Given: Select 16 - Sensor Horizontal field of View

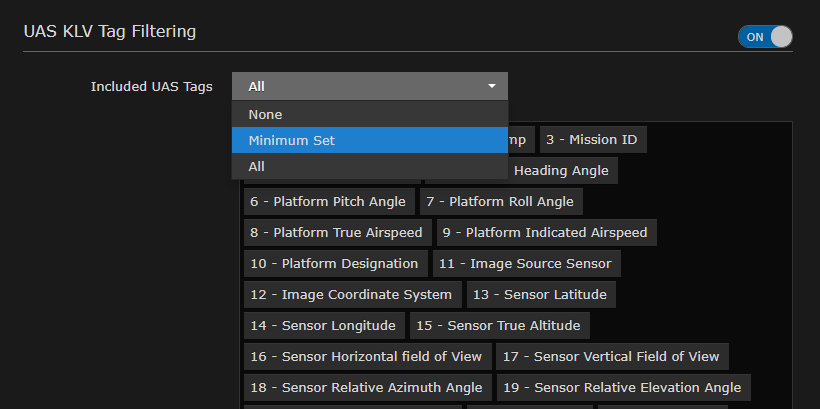Looking at the screenshot, I should coord(366,357).
